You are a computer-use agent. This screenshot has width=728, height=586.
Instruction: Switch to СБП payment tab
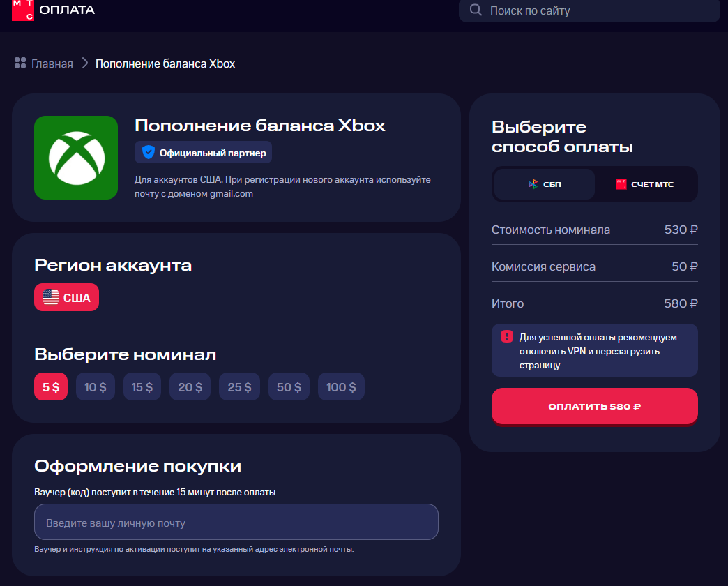coord(544,184)
